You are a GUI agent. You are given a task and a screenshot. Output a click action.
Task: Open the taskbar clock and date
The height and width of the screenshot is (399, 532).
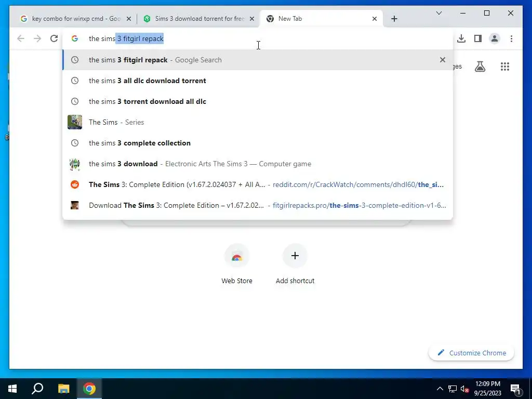pyautogui.click(x=487, y=389)
